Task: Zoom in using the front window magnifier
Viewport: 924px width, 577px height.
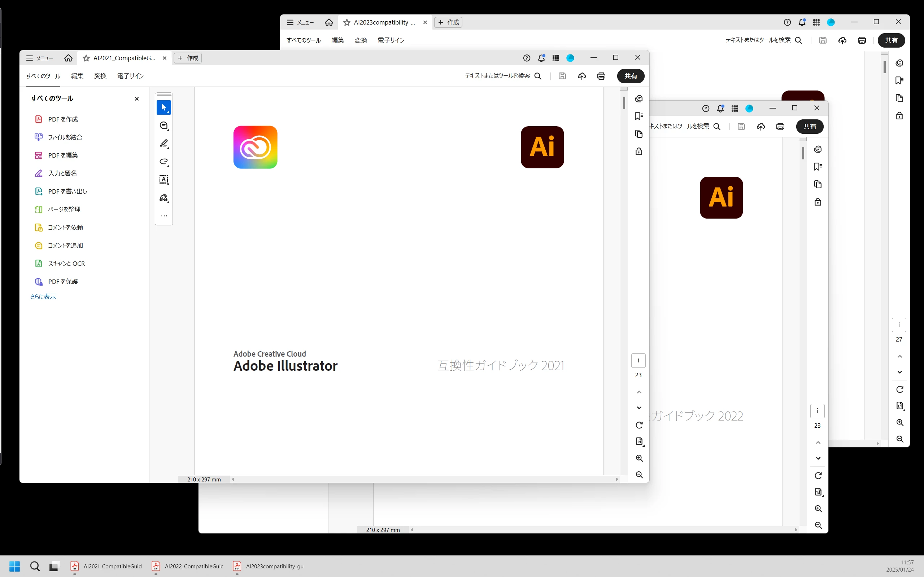Action: [x=639, y=458]
